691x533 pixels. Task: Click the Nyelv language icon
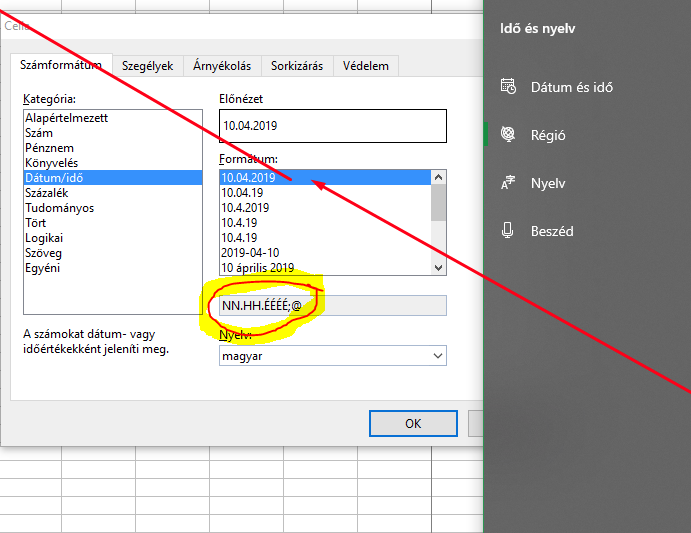point(508,183)
